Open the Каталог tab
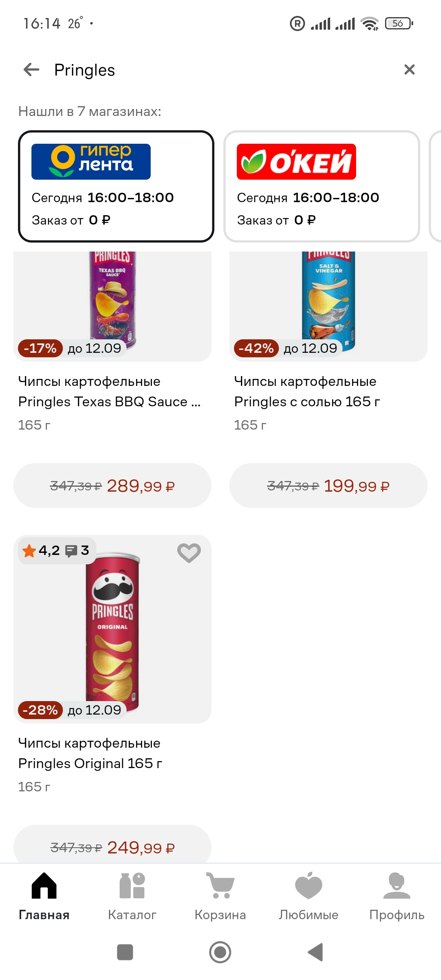 coord(132,896)
